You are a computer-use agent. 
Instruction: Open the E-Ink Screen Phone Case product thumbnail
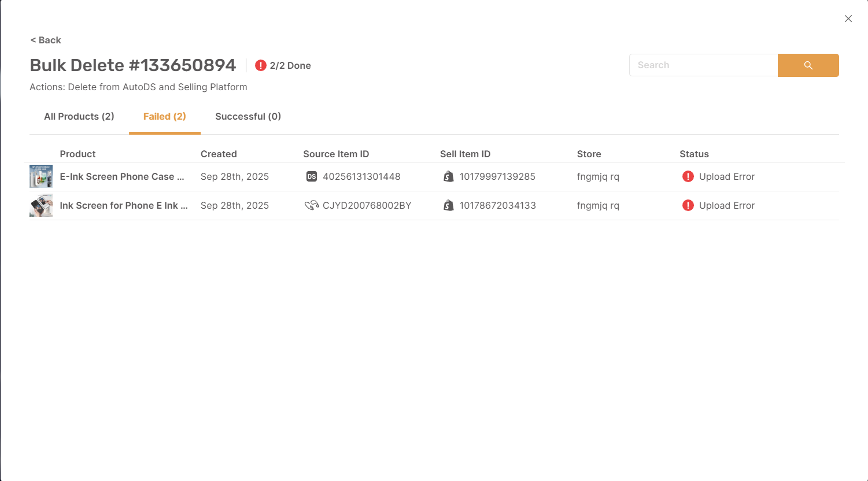tap(41, 177)
